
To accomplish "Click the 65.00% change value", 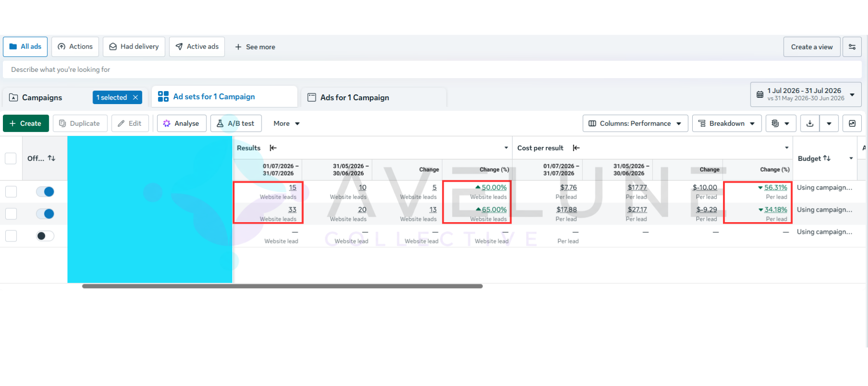I will tap(494, 210).
